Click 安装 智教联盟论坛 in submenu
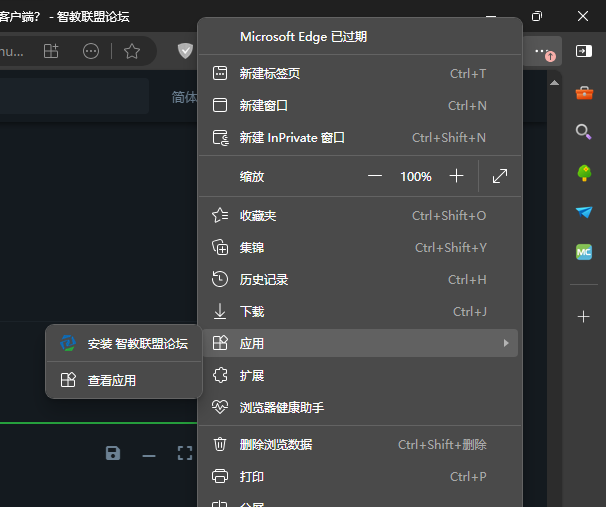Image resolution: width=606 pixels, height=507 pixels. pyautogui.click(x=124, y=344)
